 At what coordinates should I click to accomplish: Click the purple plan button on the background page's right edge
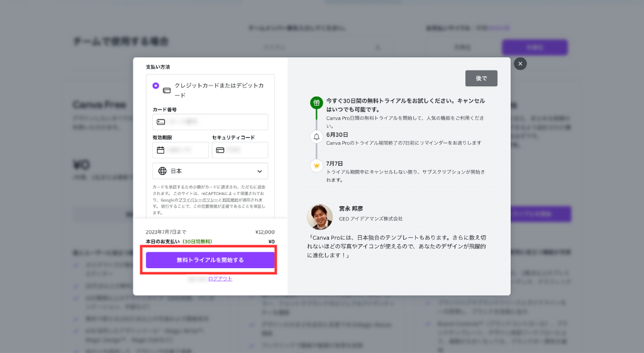tap(540, 214)
